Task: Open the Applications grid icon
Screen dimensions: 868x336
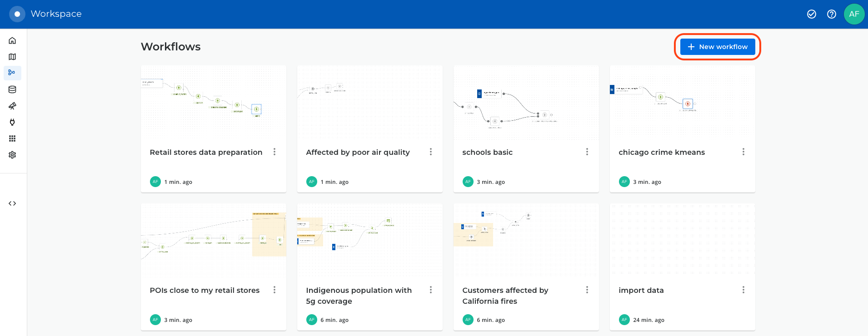Action: tap(12, 138)
